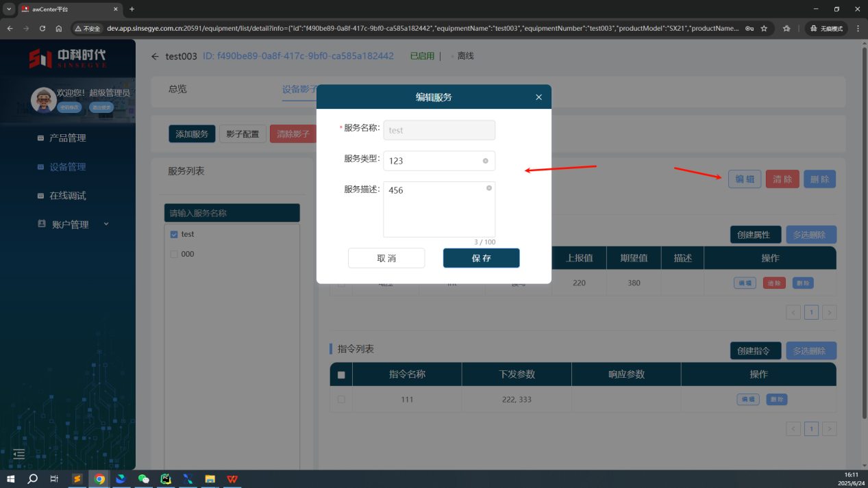This screenshot has height=488, width=868.
Task: Open 产品管理 in the sidebar
Action: [67, 138]
